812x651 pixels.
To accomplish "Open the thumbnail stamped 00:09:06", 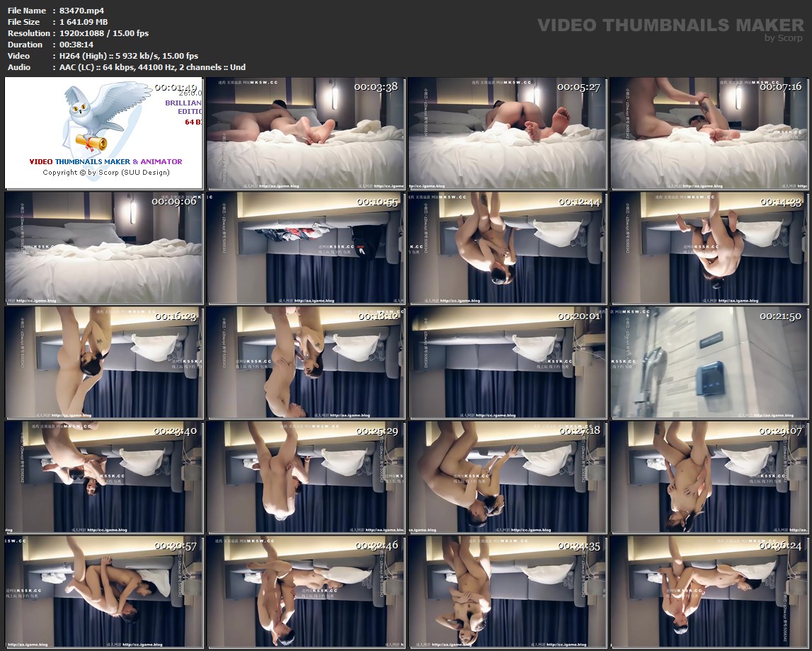I will click(x=104, y=248).
